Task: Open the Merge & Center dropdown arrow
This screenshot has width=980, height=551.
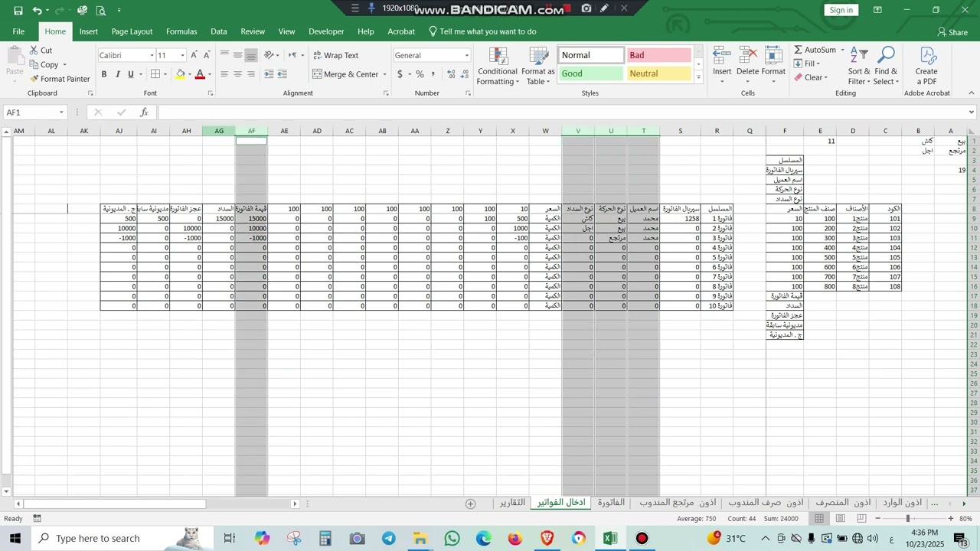Action: [x=385, y=74]
